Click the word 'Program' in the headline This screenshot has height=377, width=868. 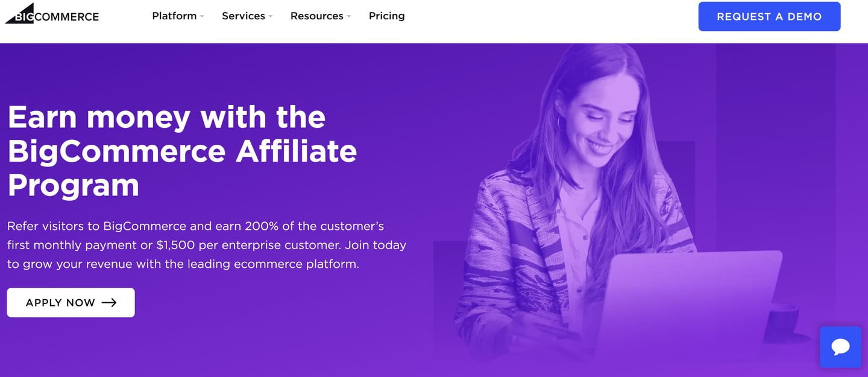click(74, 185)
